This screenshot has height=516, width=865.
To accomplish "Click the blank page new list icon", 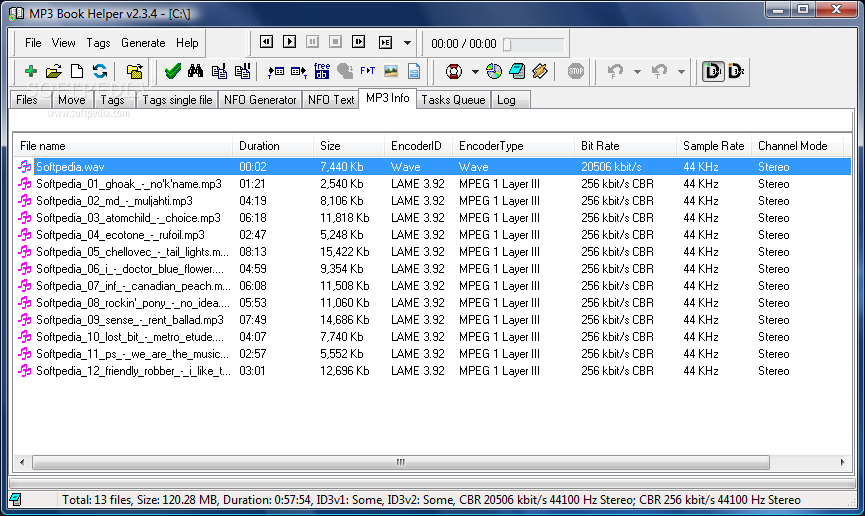I will click(x=77, y=71).
